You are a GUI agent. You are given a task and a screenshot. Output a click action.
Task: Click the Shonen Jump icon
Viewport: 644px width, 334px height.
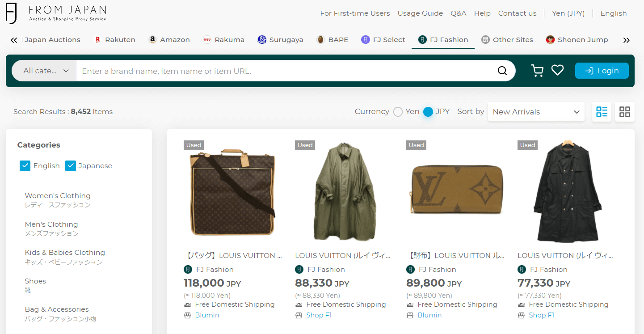click(550, 40)
